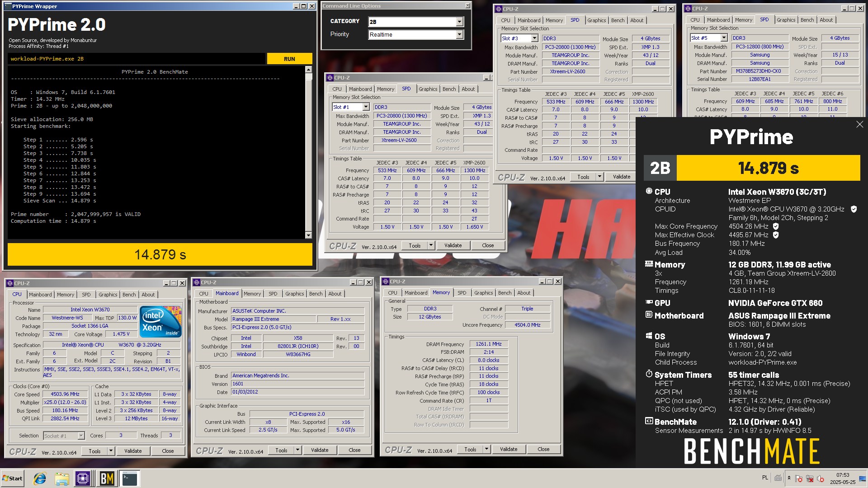Expand Tools arrow in CPU-Z Mainboard window
Screen dimensions: 868x488
pyautogui.click(x=297, y=450)
